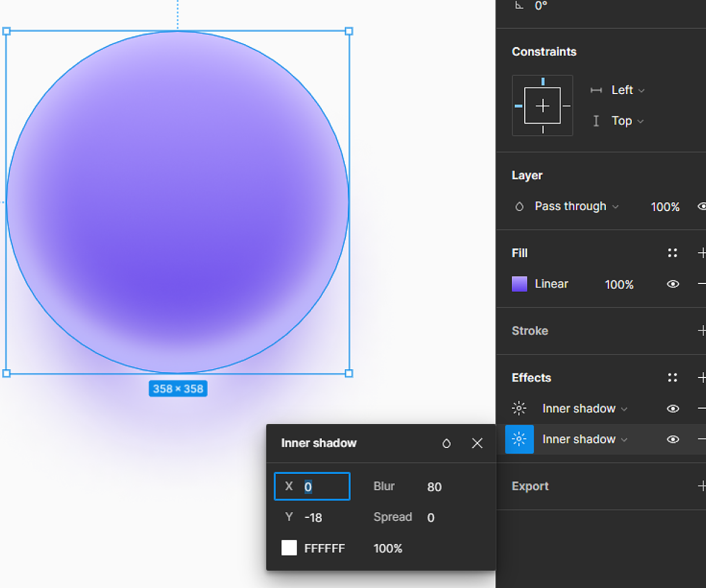The height and width of the screenshot is (588, 706).
Task: Click the horizontal constraint icon
Action: click(596, 90)
